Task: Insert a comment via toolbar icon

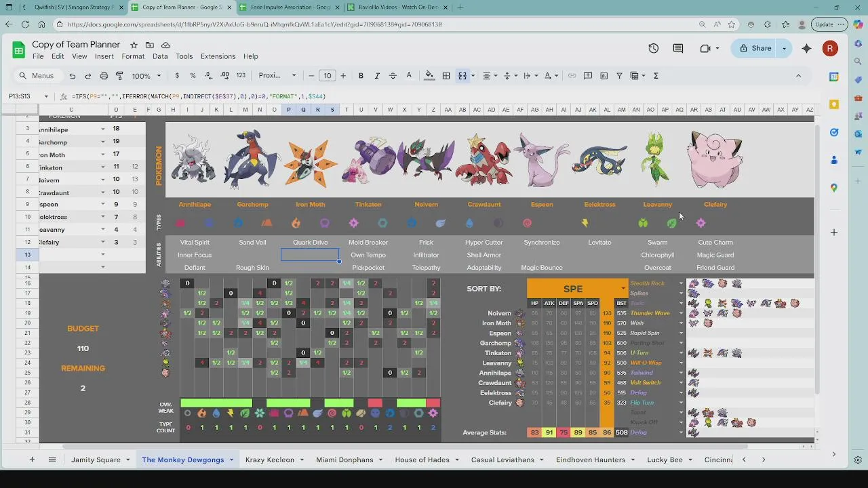Action: click(588, 76)
